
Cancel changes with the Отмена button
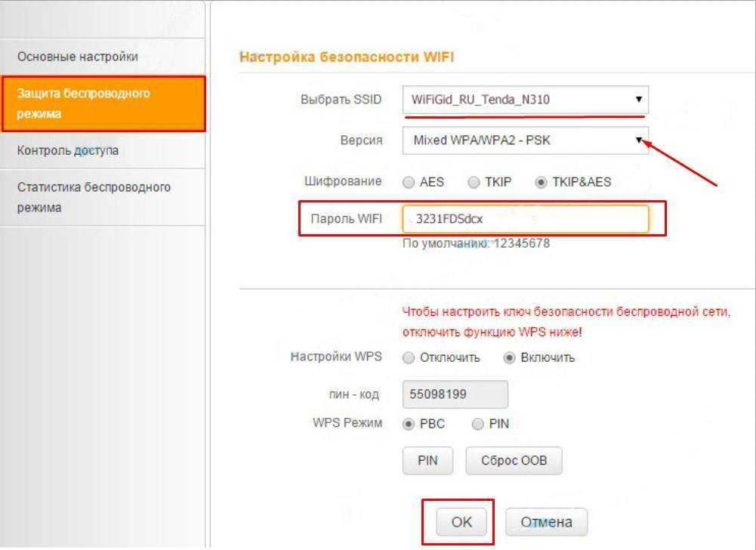[x=546, y=522]
